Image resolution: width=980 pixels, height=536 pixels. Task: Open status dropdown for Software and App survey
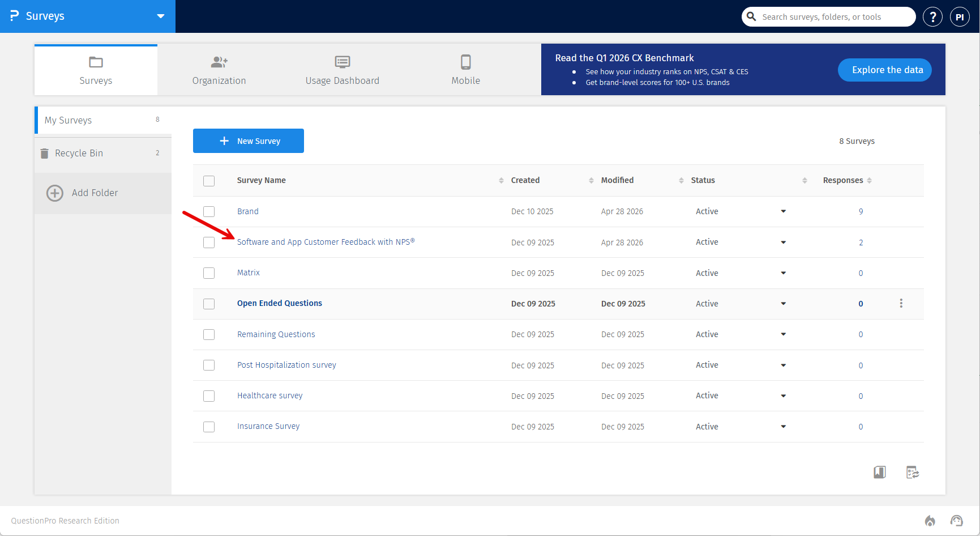coord(784,243)
